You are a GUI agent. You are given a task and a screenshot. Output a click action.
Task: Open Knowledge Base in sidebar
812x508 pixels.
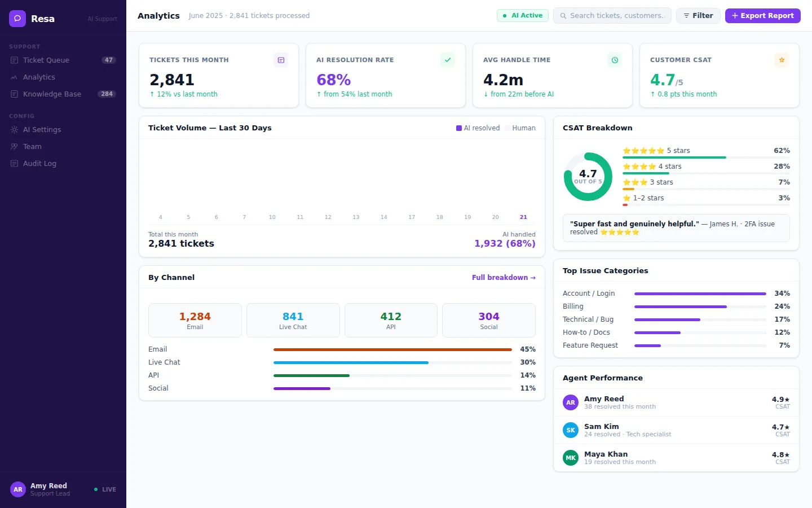[x=63, y=94]
